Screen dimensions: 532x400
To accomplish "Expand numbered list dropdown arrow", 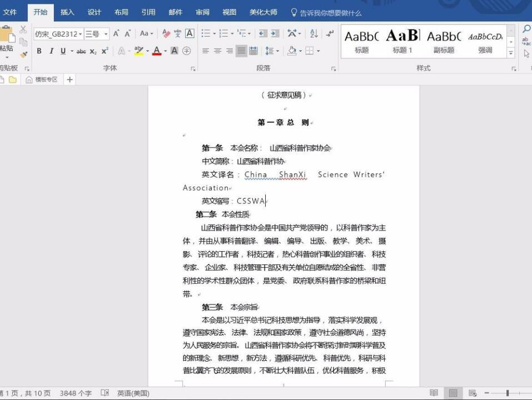I will (x=232, y=33).
